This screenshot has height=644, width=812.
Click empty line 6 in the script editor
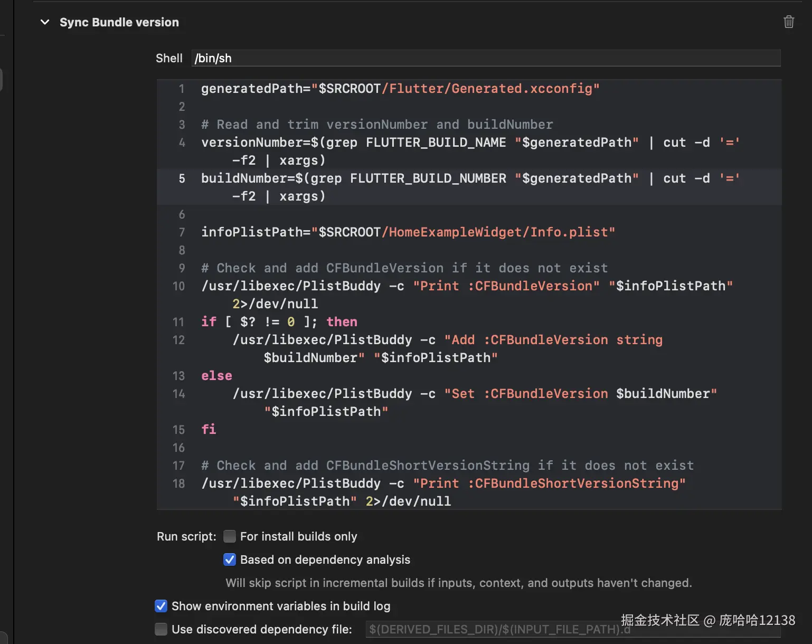[469, 214]
